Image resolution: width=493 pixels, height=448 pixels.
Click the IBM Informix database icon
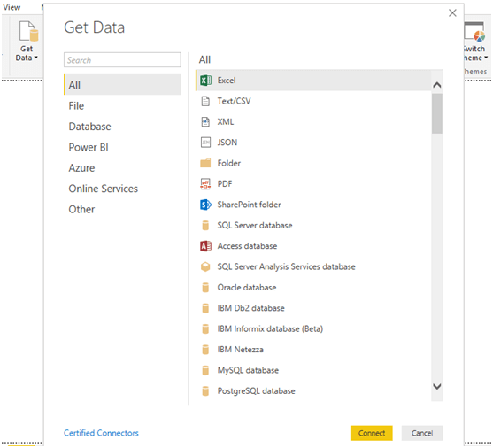point(205,329)
